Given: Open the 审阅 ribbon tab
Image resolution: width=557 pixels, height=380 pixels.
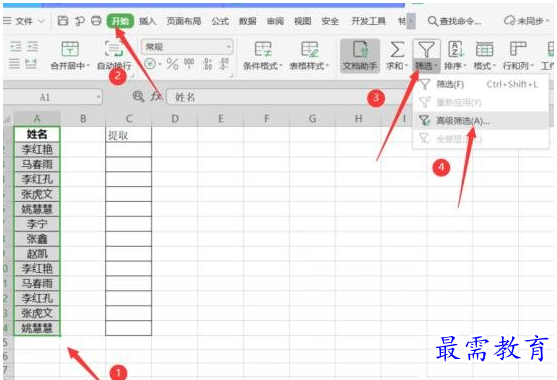Looking at the screenshot, I should tap(275, 21).
